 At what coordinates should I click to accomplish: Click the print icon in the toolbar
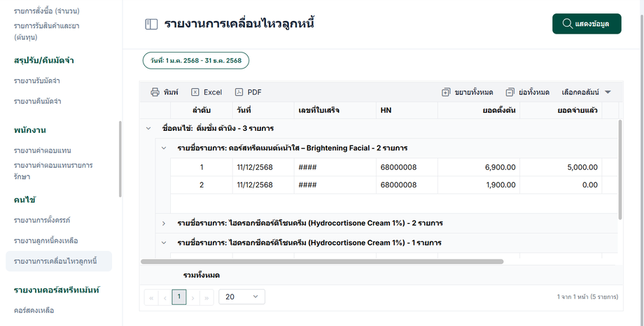click(155, 92)
